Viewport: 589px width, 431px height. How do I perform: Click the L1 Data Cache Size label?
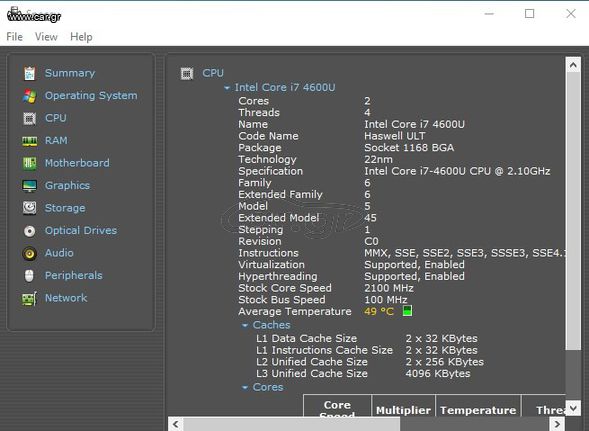[x=307, y=339]
